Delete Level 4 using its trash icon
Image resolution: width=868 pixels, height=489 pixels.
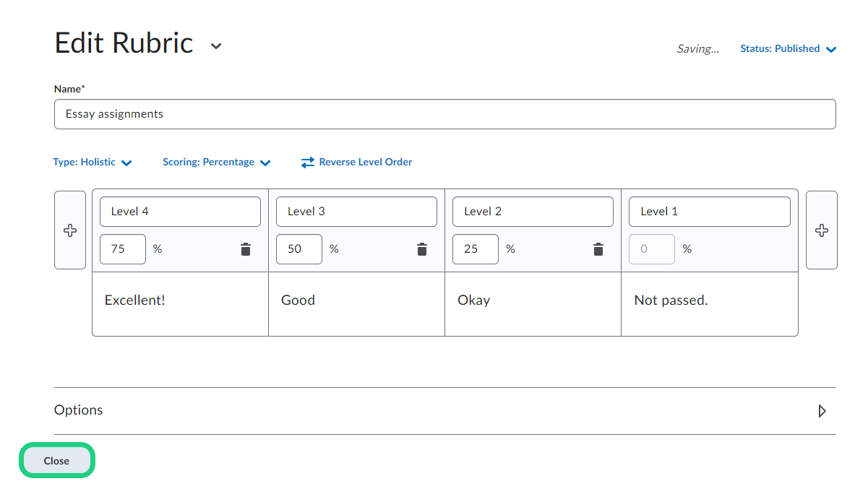(246, 249)
